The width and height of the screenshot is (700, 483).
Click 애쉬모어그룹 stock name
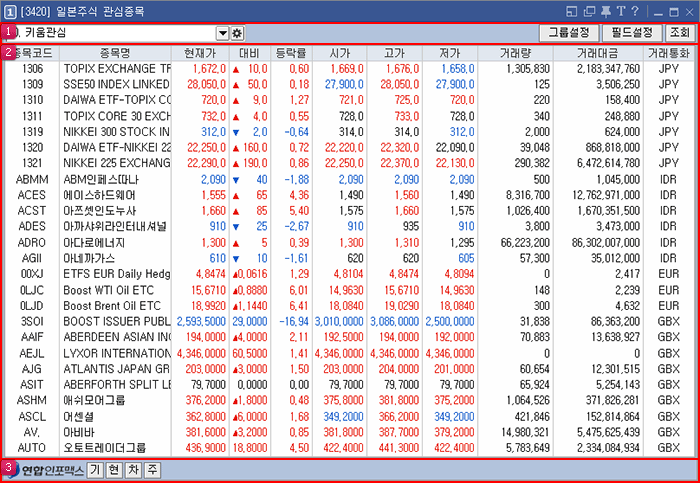(94, 400)
